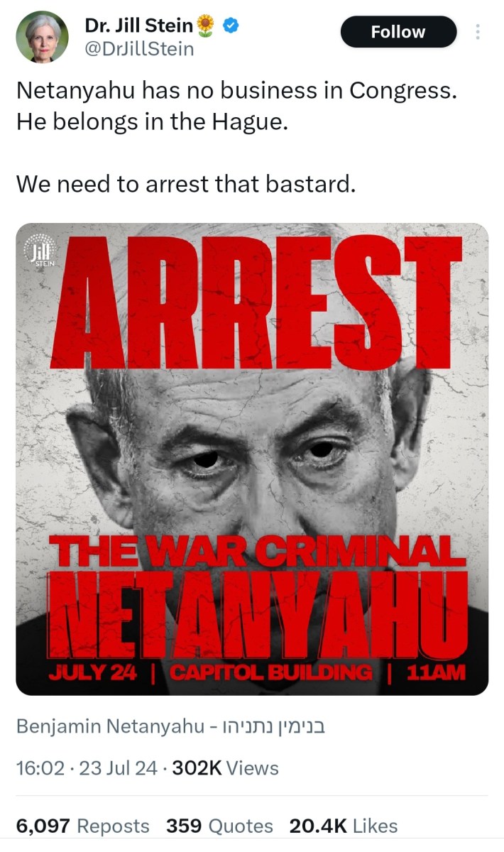Open the profile avatar next to Dr. Jill Stein
The width and height of the screenshot is (504, 852).
click(x=43, y=37)
